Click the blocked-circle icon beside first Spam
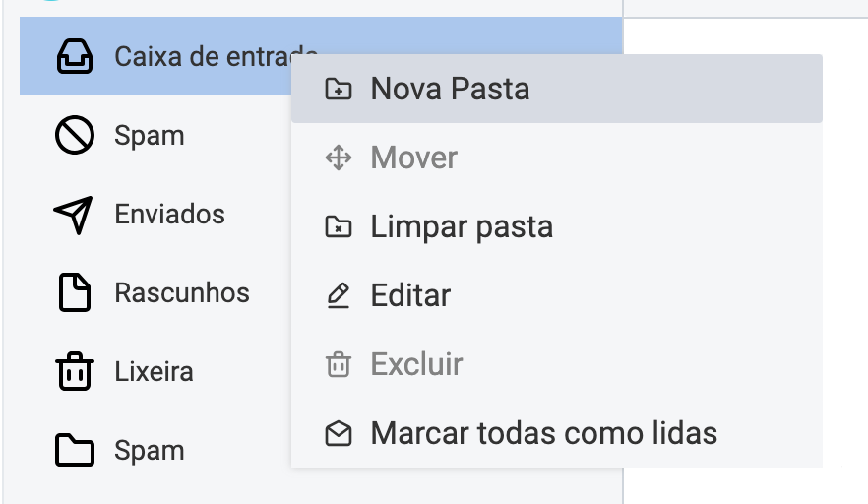Screen dimensions: 868x504 pos(74,136)
